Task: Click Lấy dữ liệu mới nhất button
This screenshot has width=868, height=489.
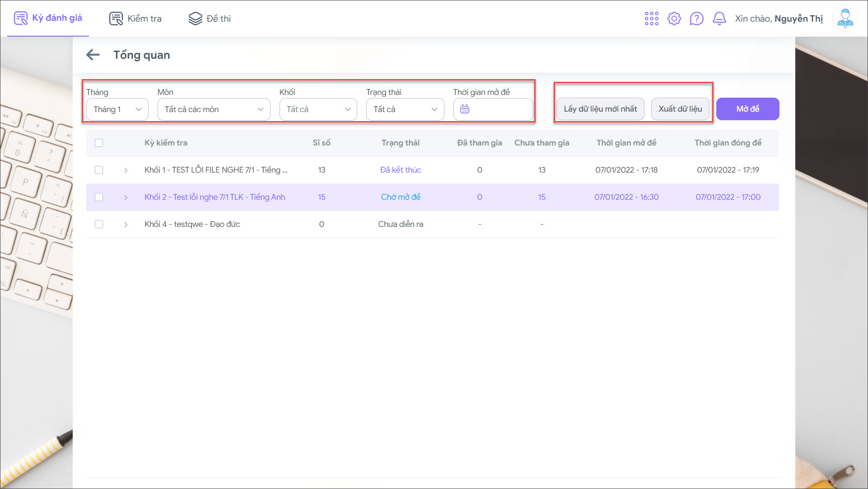Action: (600, 109)
